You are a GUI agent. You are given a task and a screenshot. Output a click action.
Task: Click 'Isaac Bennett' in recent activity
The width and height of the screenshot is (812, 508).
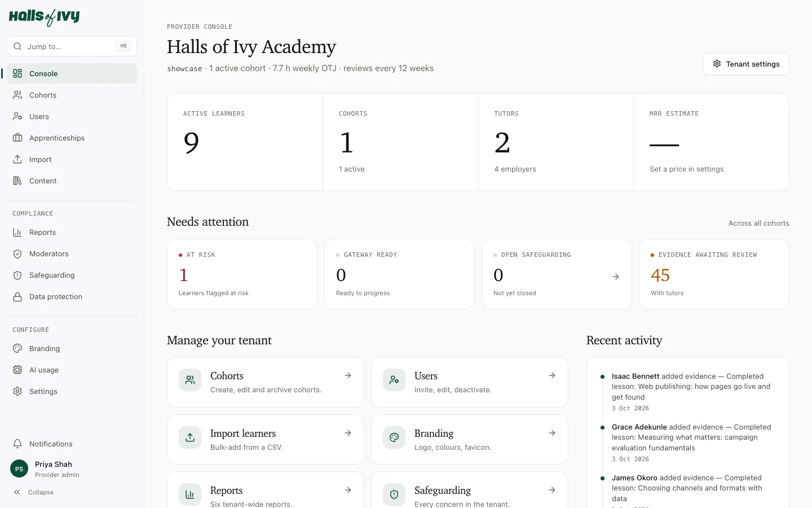click(636, 376)
